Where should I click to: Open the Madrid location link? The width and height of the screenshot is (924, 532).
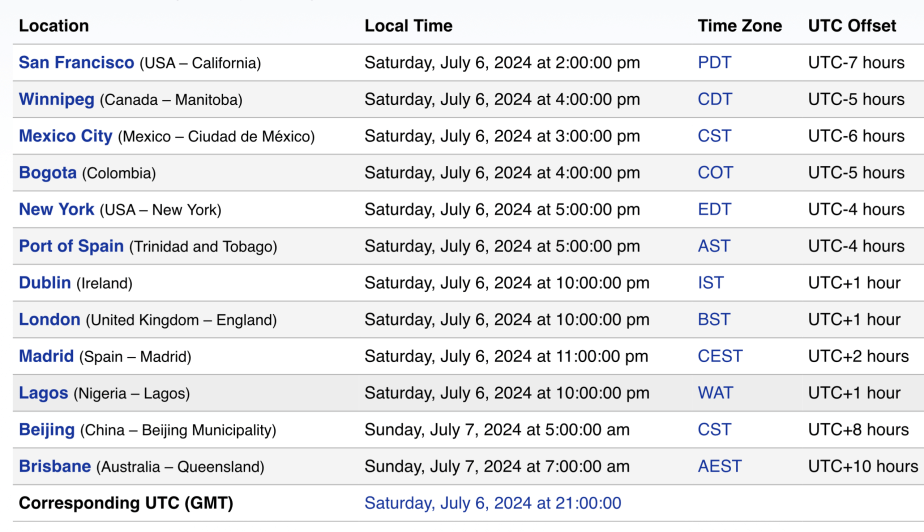(46, 356)
